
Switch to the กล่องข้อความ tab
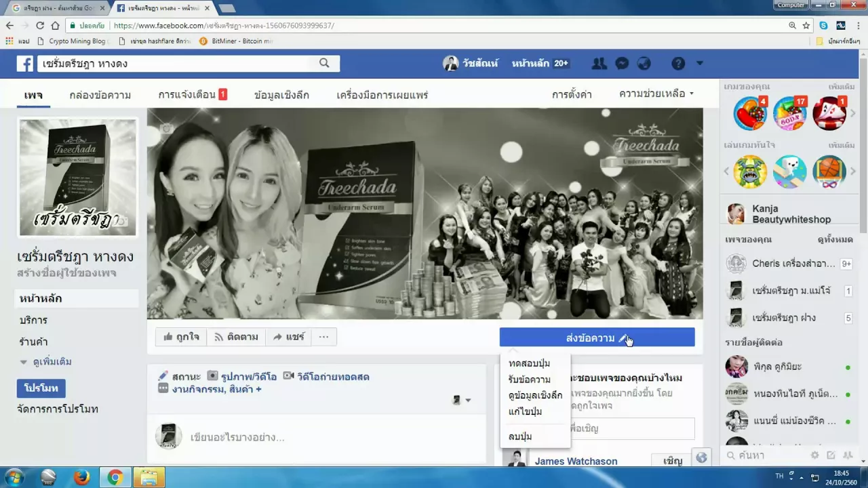100,95
